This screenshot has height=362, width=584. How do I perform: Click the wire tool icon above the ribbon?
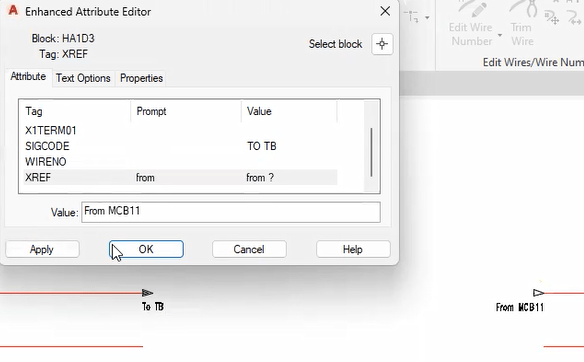click(x=413, y=17)
